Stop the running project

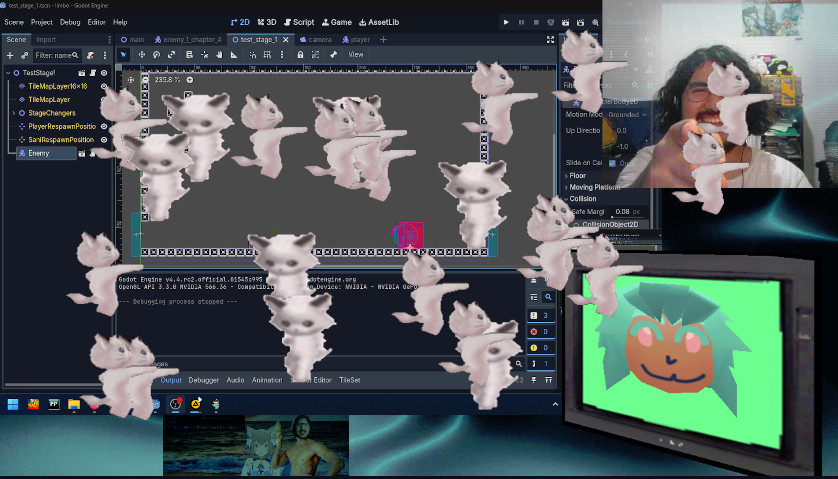536,22
